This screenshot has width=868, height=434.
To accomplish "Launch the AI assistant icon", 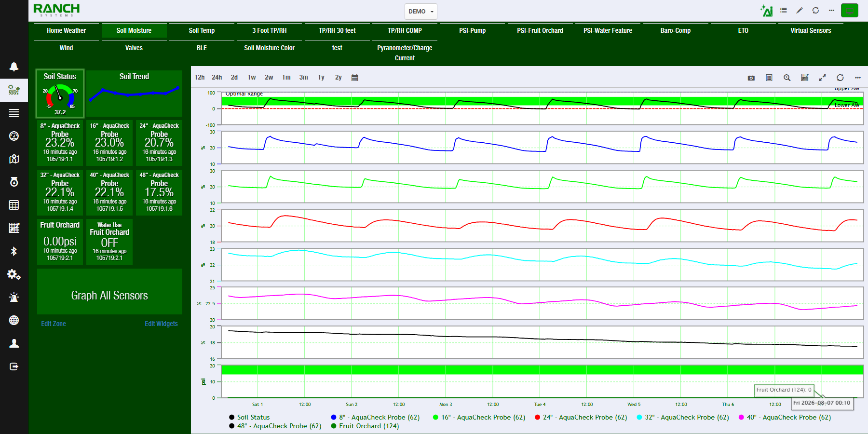I will 766,11.
